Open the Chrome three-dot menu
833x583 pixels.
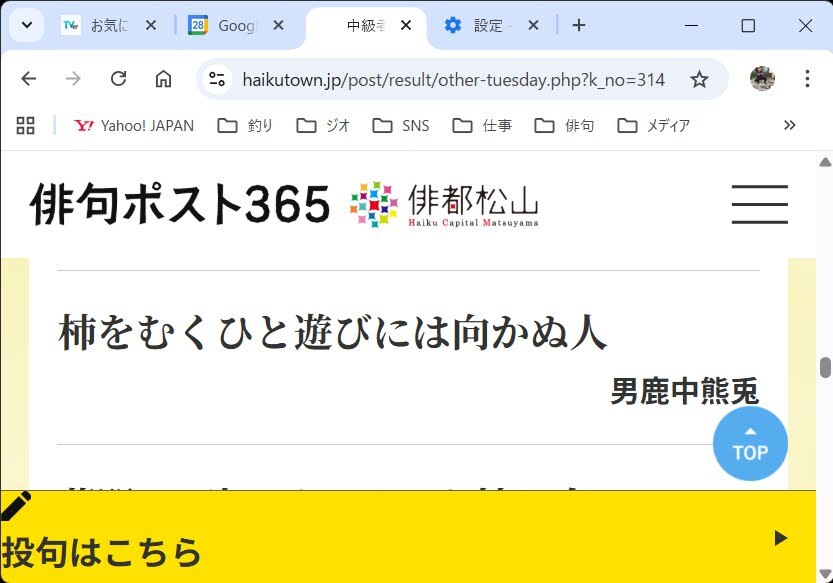tap(807, 79)
